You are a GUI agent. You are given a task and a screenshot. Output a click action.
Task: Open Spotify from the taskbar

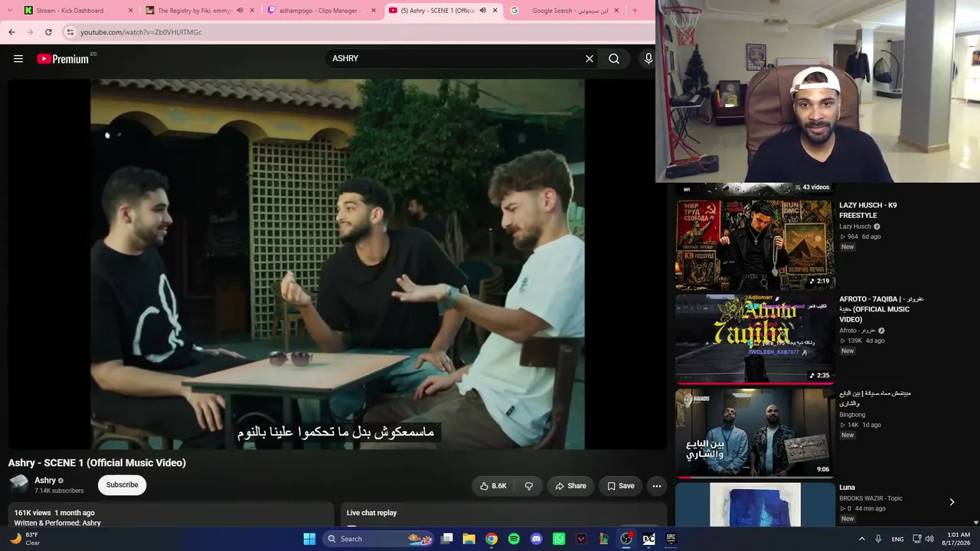(x=514, y=539)
